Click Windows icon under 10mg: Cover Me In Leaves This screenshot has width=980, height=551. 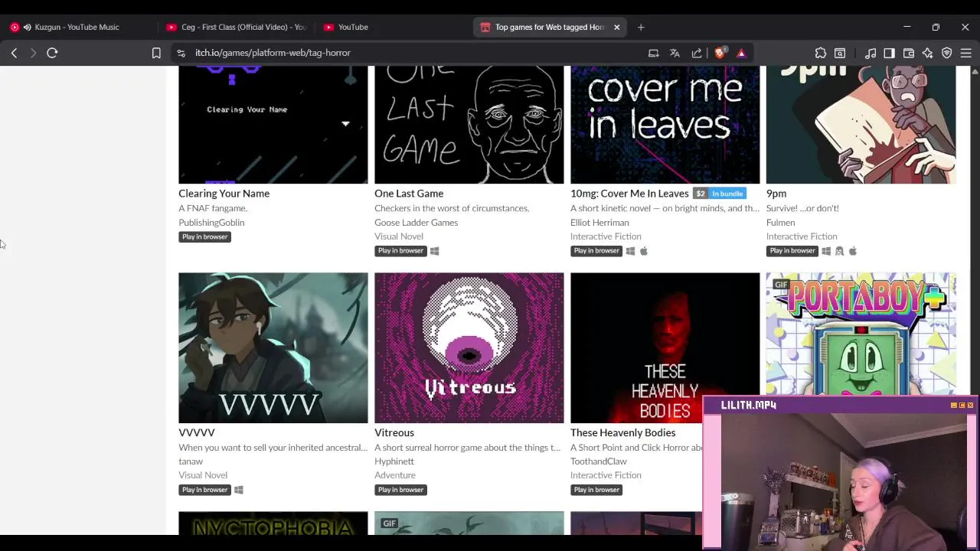pyautogui.click(x=630, y=251)
